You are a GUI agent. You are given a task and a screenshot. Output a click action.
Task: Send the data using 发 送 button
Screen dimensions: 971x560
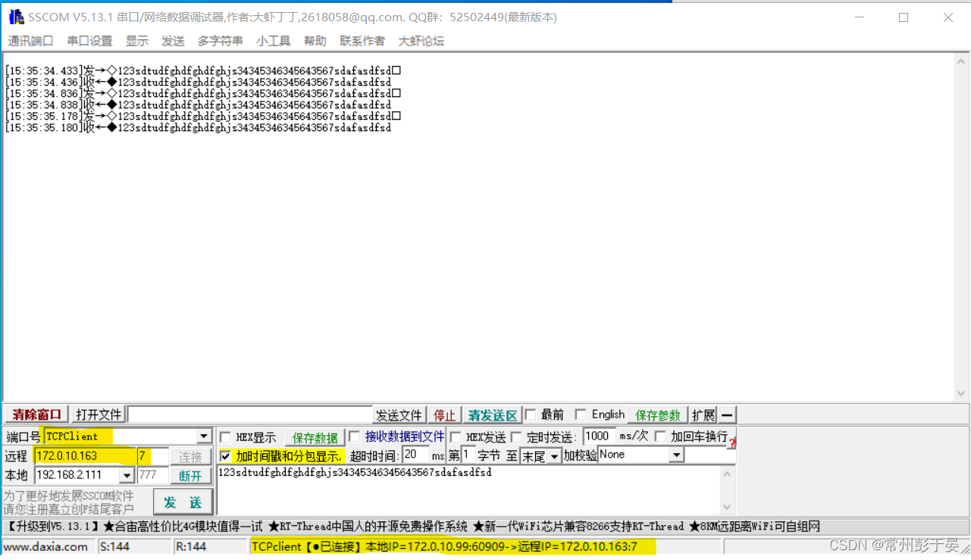point(183,502)
